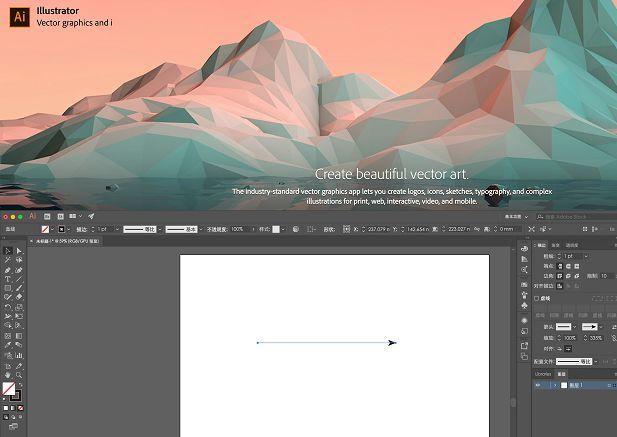Select the Rectangle tool
The image size is (617, 437).
pos(7,288)
